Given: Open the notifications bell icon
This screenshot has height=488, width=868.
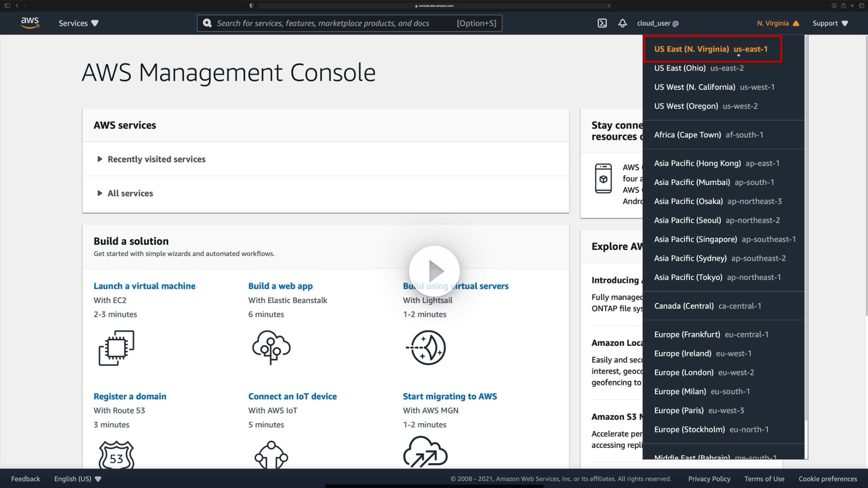Looking at the screenshot, I should (x=622, y=23).
